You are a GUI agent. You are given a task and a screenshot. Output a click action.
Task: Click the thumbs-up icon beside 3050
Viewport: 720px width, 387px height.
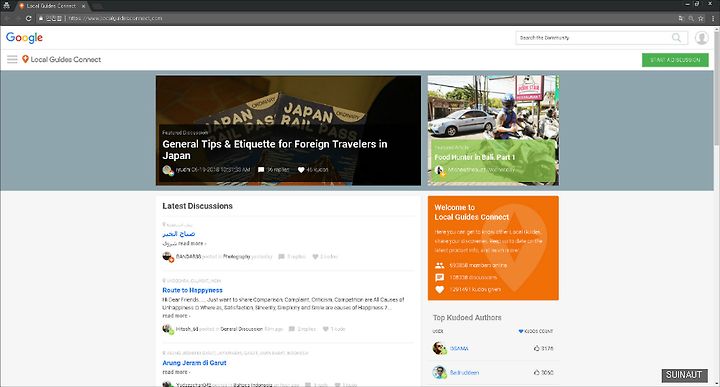[536, 372]
